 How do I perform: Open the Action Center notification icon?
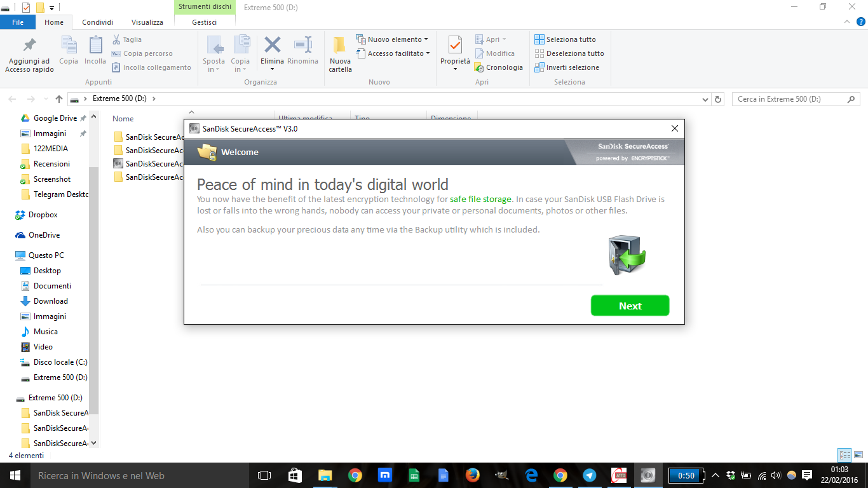(807, 475)
